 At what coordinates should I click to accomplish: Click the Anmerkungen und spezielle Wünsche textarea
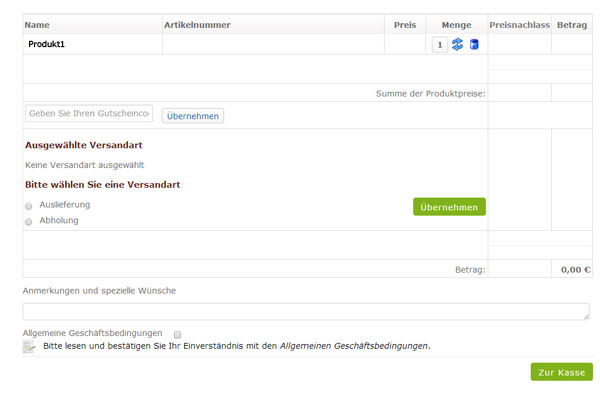pos(306,312)
